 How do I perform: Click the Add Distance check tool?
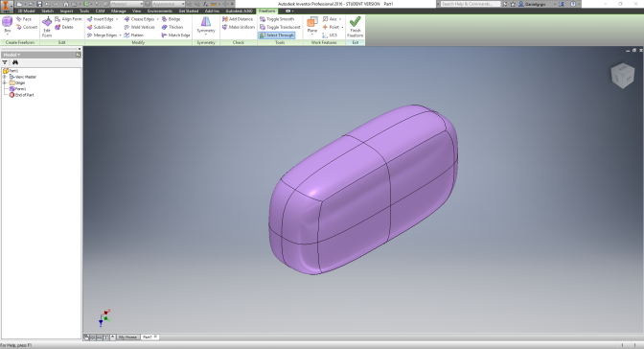(238, 19)
